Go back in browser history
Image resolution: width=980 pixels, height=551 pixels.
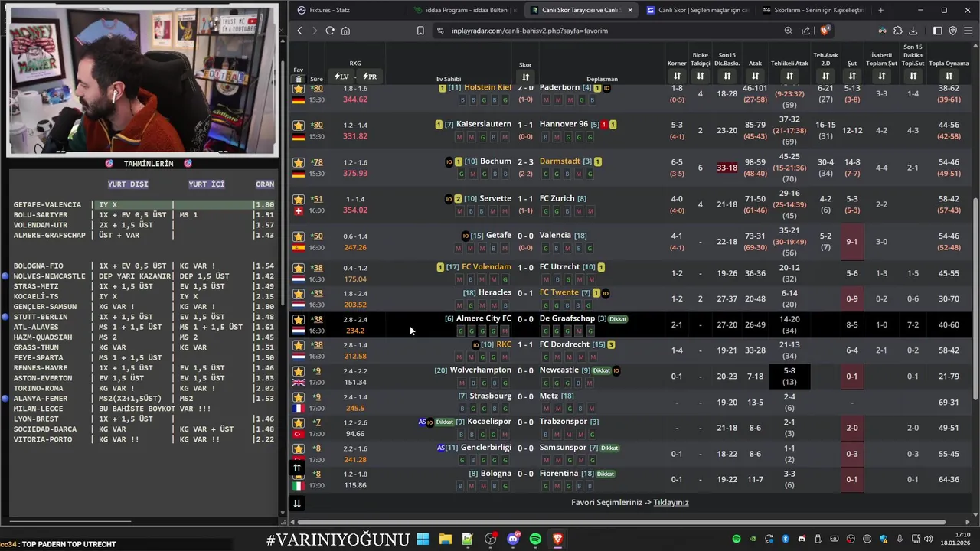(299, 31)
